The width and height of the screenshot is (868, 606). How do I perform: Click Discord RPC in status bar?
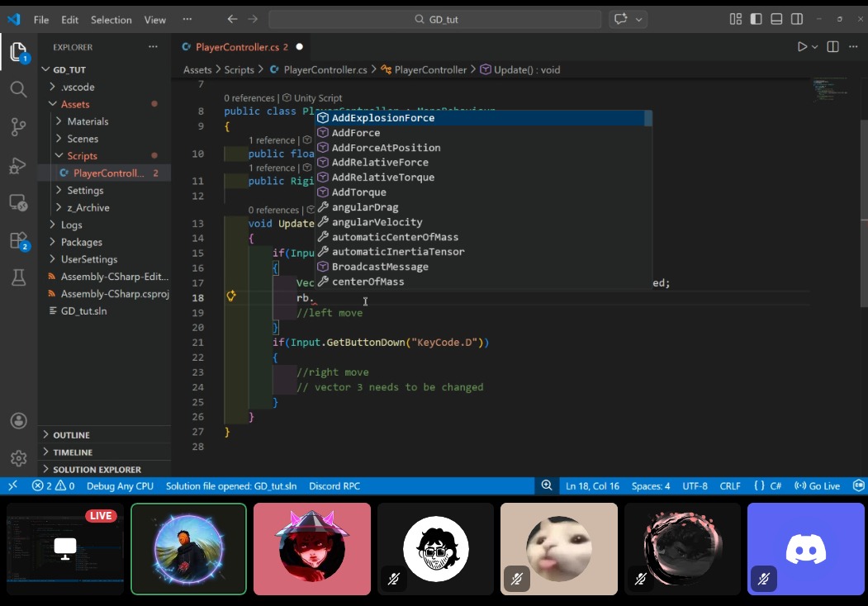coord(334,486)
